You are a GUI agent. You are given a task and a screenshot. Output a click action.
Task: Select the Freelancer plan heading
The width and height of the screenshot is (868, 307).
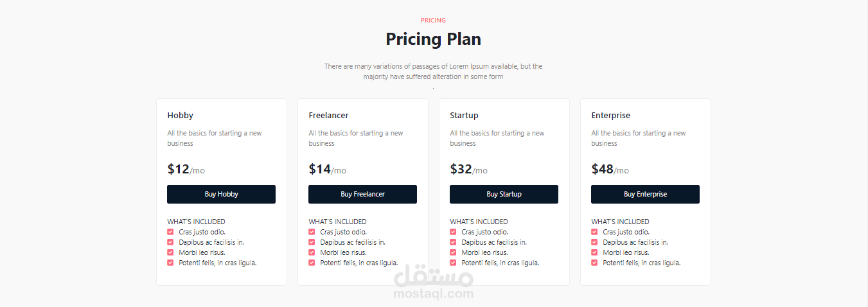coord(328,116)
